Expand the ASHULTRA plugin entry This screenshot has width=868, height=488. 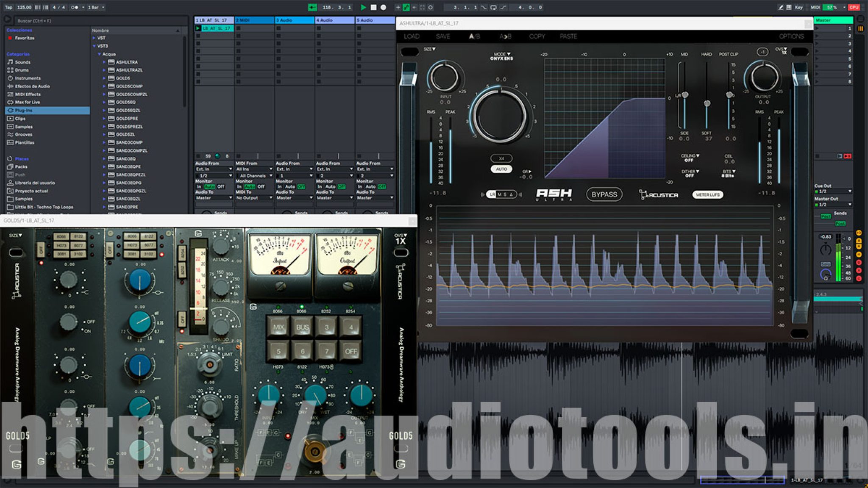pyautogui.click(x=104, y=62)
